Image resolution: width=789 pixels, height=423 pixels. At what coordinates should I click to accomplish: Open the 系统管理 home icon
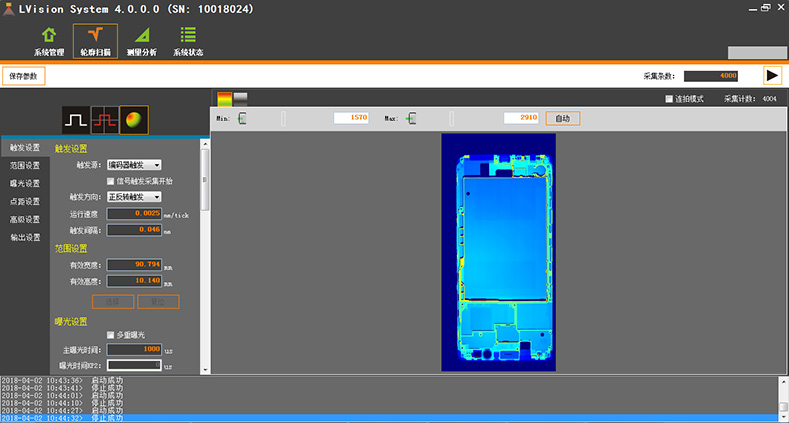(48, 40)
